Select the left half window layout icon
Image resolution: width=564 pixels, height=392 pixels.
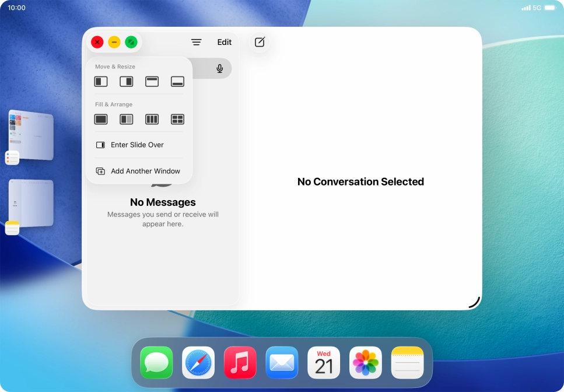(101, 82)
